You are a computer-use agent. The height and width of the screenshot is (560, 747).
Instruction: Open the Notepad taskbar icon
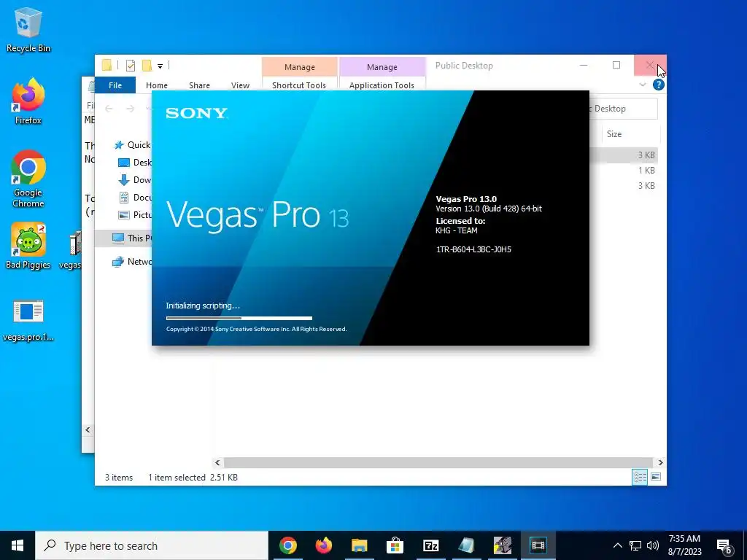(466, 545)
